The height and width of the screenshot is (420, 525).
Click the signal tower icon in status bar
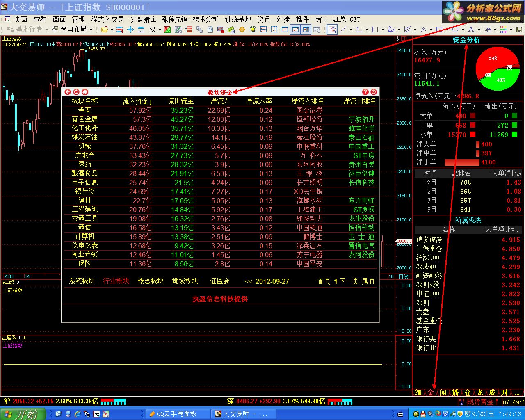click(x=462, y=403)
